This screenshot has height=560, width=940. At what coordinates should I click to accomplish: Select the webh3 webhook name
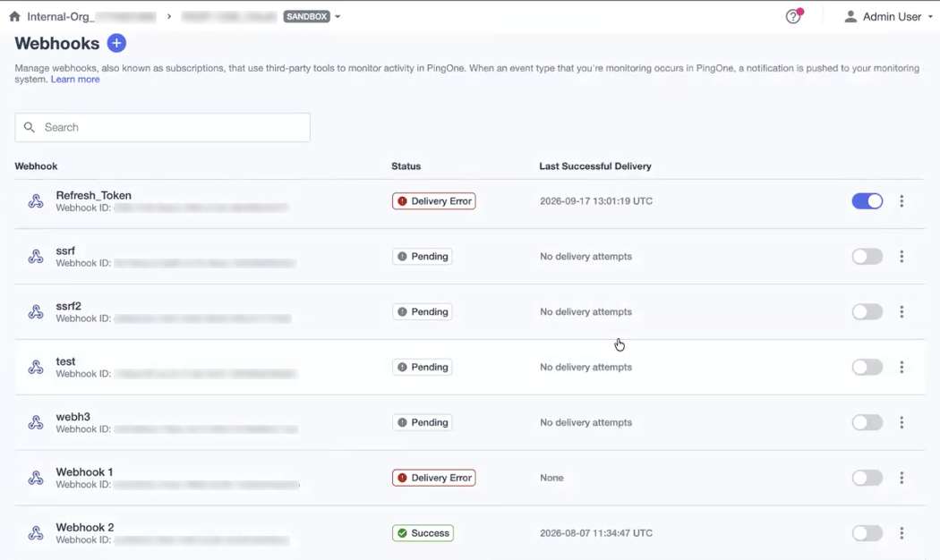pyautogui.click(x=73, y=417)
